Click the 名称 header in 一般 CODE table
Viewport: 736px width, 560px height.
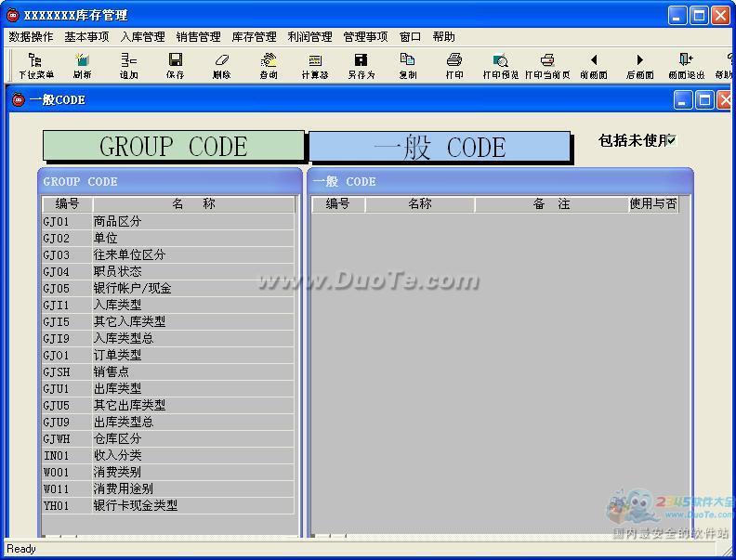420,204
